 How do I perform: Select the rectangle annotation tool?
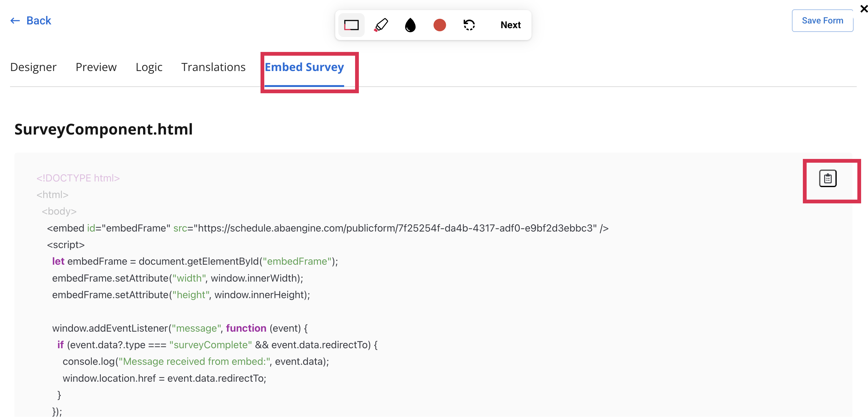(x=351, y=25)
